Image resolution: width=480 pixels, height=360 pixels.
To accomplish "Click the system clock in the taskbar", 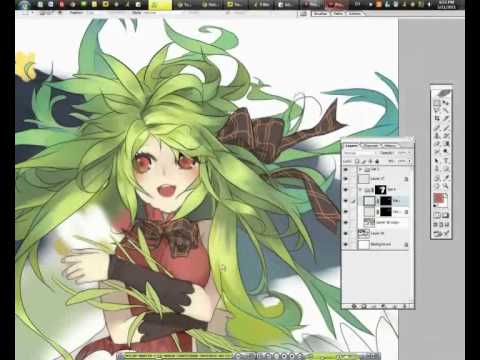I will click(x=447, y=4).
